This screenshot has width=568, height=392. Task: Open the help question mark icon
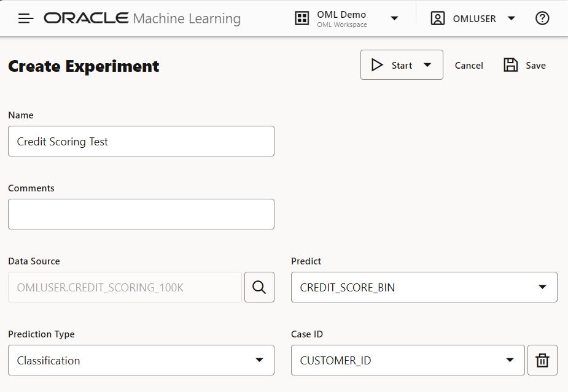(542, 18)
